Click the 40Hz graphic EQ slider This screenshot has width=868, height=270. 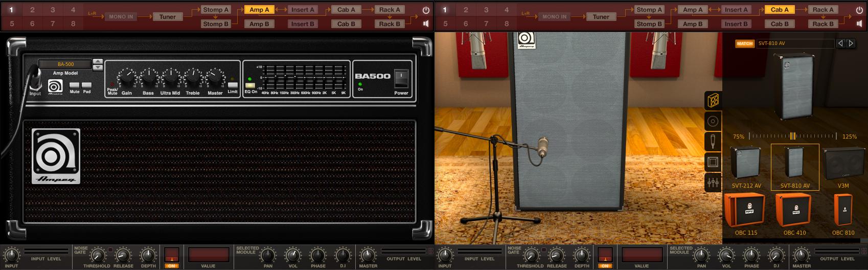point(266,77)
